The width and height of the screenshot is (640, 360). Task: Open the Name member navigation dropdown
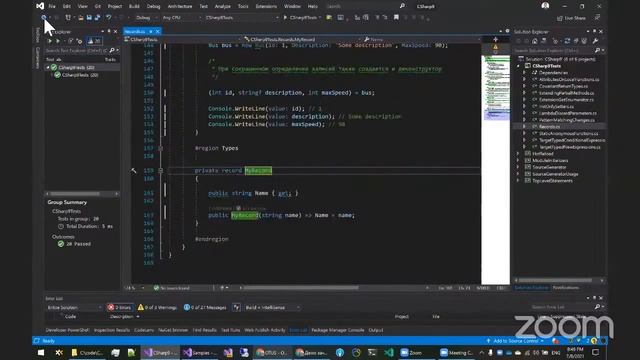(x=422, y=40)
